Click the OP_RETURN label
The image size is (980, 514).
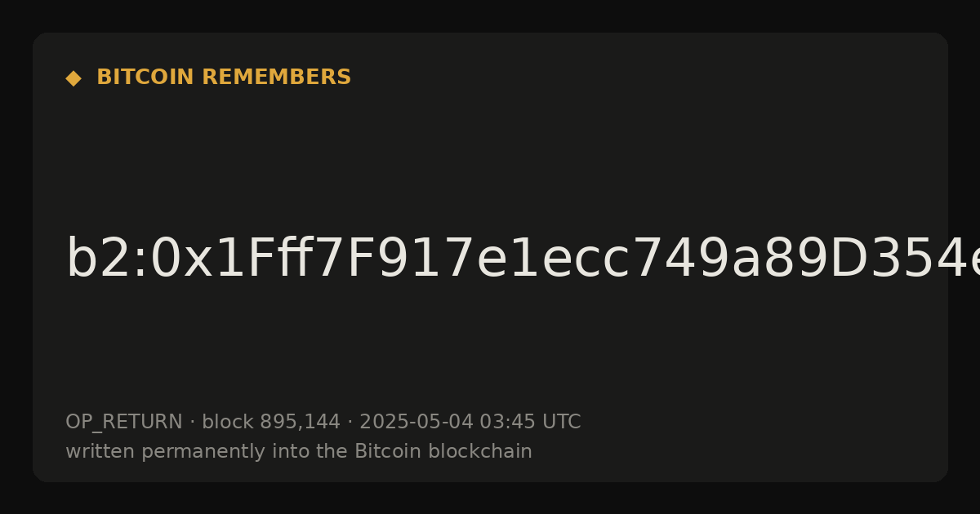coord(124,423)
